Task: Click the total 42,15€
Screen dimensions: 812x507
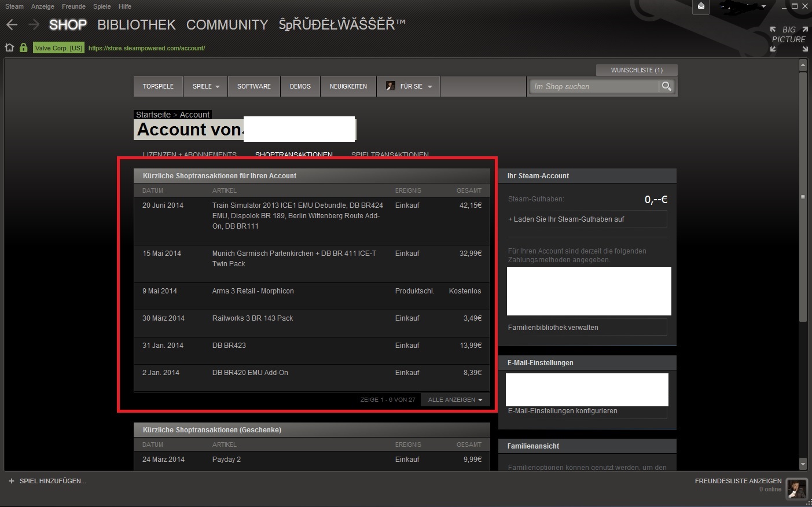Action: (x=471, y=205)
